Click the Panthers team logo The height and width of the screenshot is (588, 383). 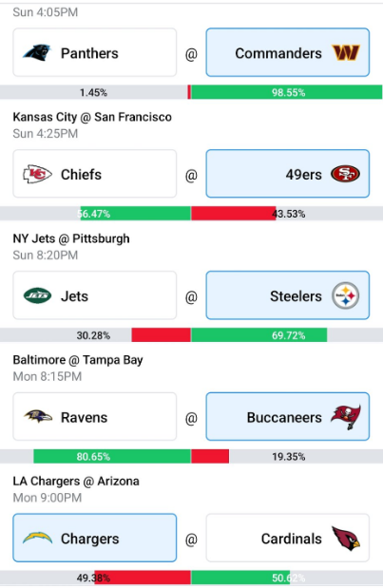(37, 52)
